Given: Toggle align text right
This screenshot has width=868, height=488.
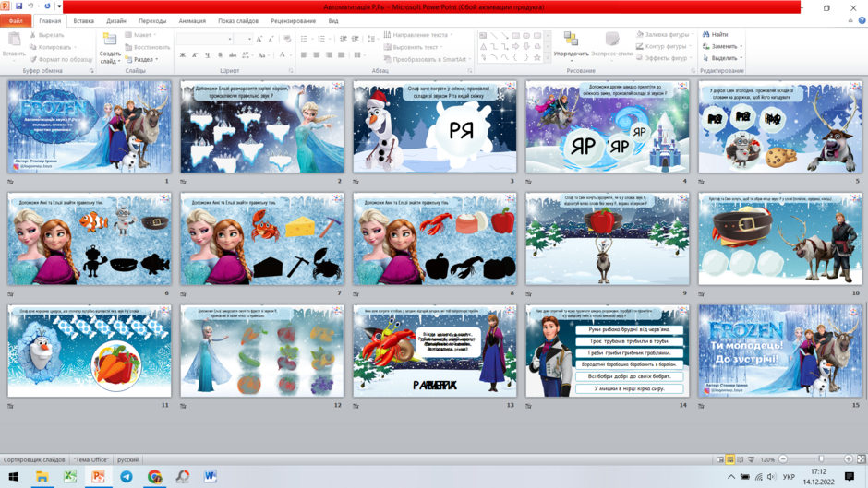Looking at the screenshot, I should pos(329,54).
